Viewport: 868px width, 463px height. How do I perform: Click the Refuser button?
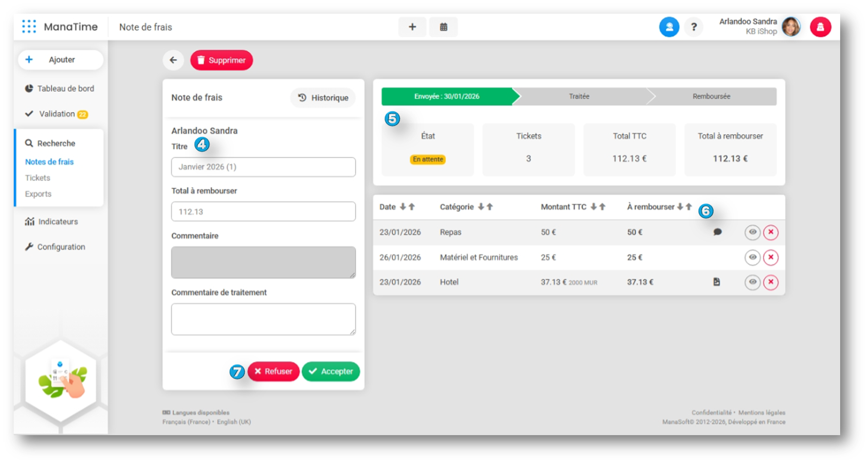[x=273, y=371]
